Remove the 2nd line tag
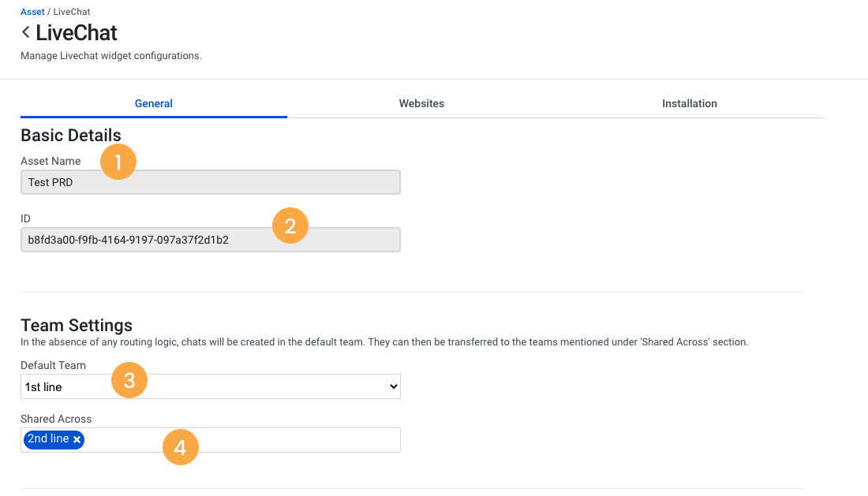868x496 pixels. pos(77,439)
